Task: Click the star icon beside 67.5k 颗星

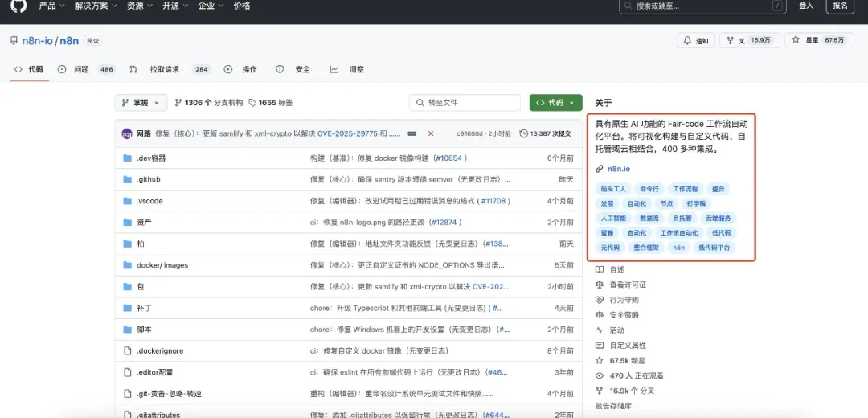Action: click(x=599, y=360)
